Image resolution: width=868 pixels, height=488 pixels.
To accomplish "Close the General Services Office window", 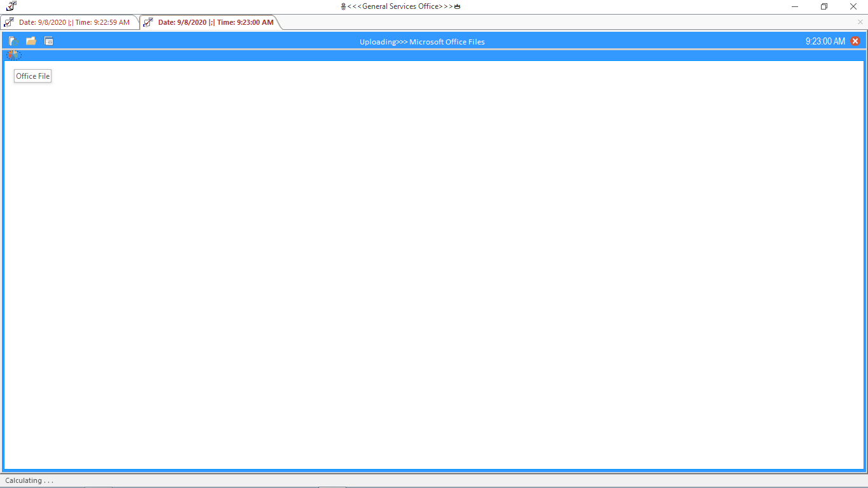I will [853, 6].
